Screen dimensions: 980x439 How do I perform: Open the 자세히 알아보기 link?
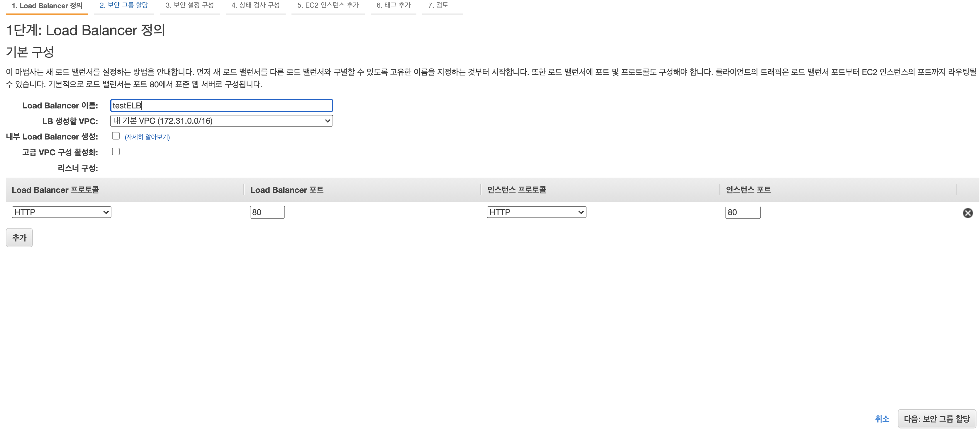coord(147,137)
